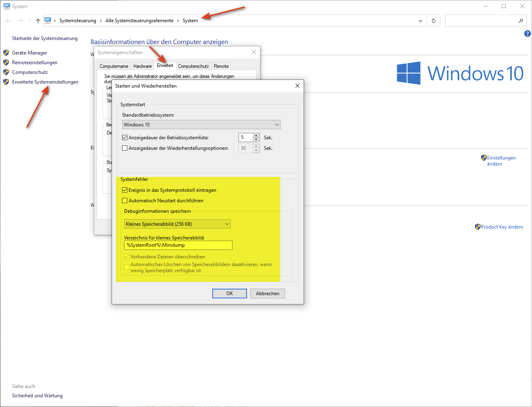Check Automatisch Neustart durchführen

[x=125, y=201]
